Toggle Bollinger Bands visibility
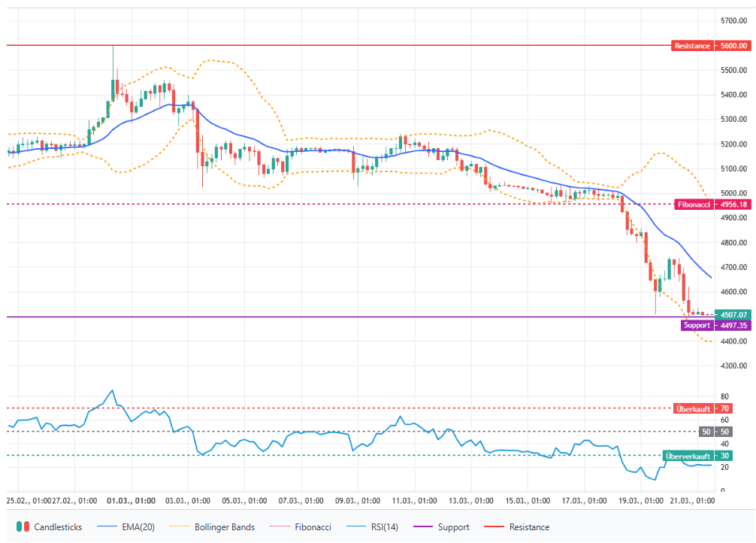Screen dimensions: 756x543 (x=225, y=526)
